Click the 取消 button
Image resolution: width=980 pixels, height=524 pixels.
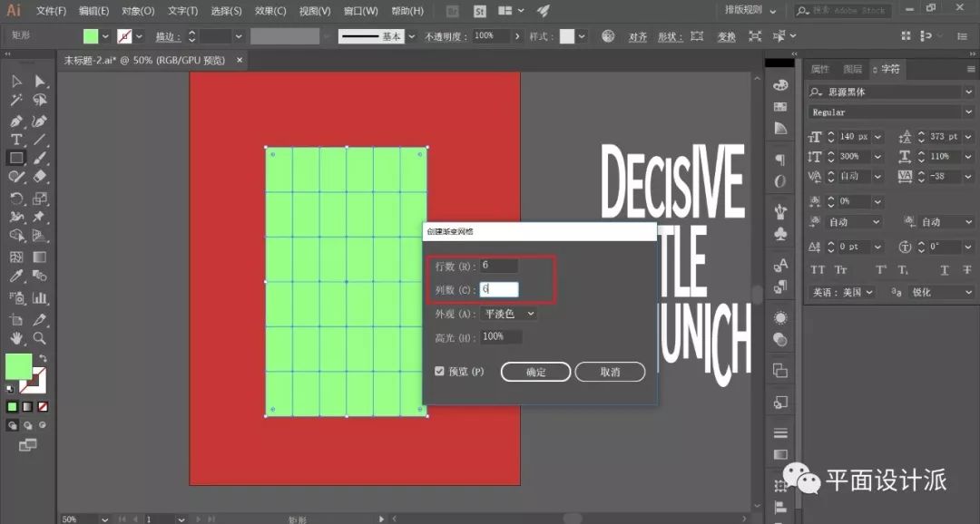610,372
